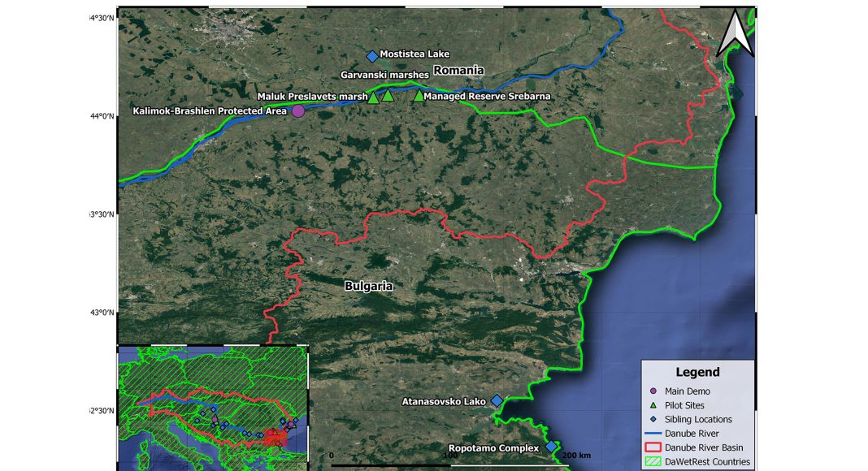
Task: Click the Danube River blue line swatch
Action: click(656, 434)
